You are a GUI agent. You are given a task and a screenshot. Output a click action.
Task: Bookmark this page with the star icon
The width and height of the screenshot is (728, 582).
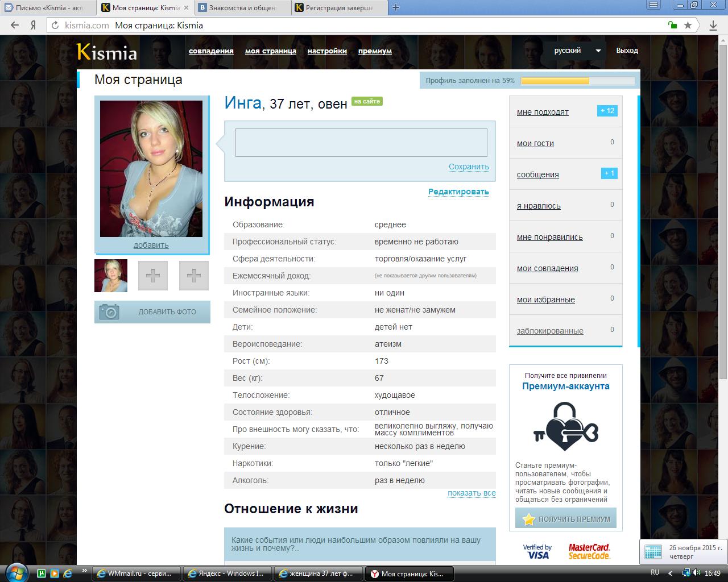(x=688, y=25)
